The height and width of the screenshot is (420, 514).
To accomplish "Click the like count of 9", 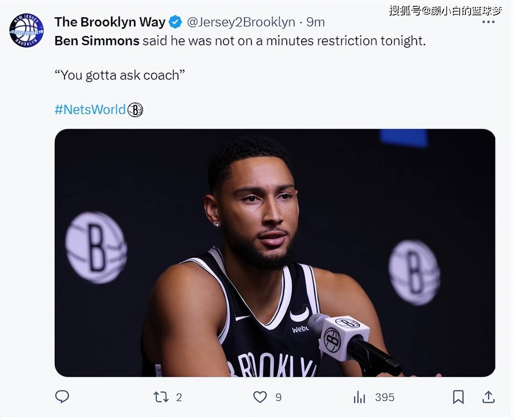I will tap(279, 398).
